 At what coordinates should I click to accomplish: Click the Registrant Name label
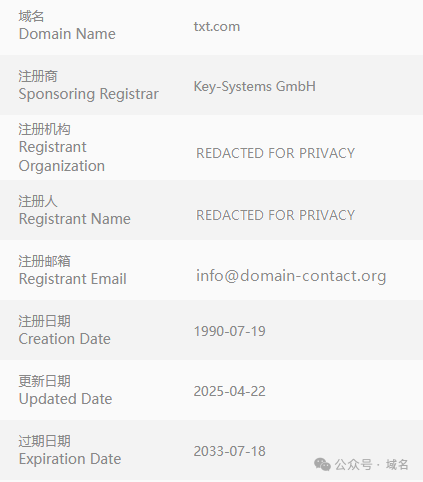point(75,219)
